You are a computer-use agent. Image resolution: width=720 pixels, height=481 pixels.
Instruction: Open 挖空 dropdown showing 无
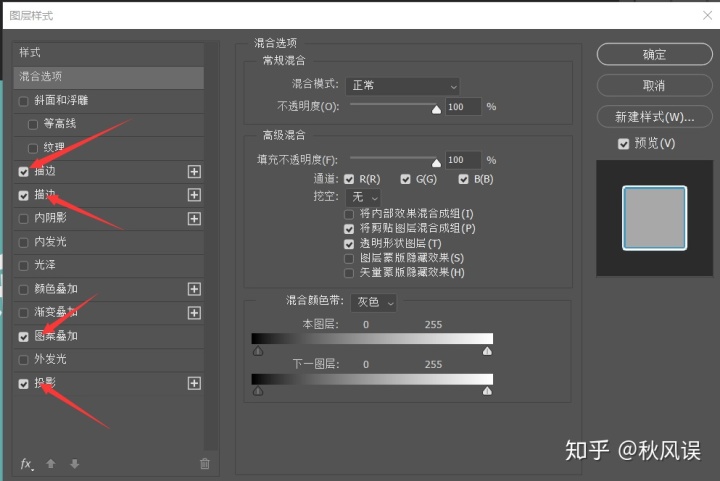[x=363, y=197]
